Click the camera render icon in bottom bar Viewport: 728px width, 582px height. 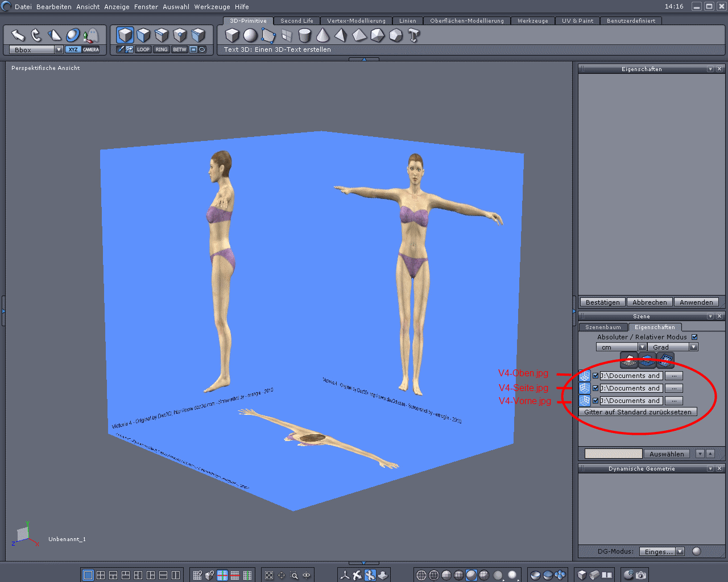point(641,575)
